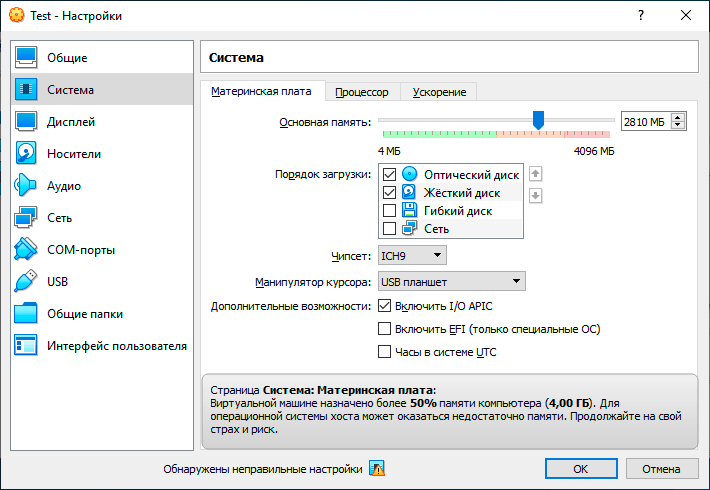Click the Жёсткий диск drive icon
710x490 pixels.
409,192
